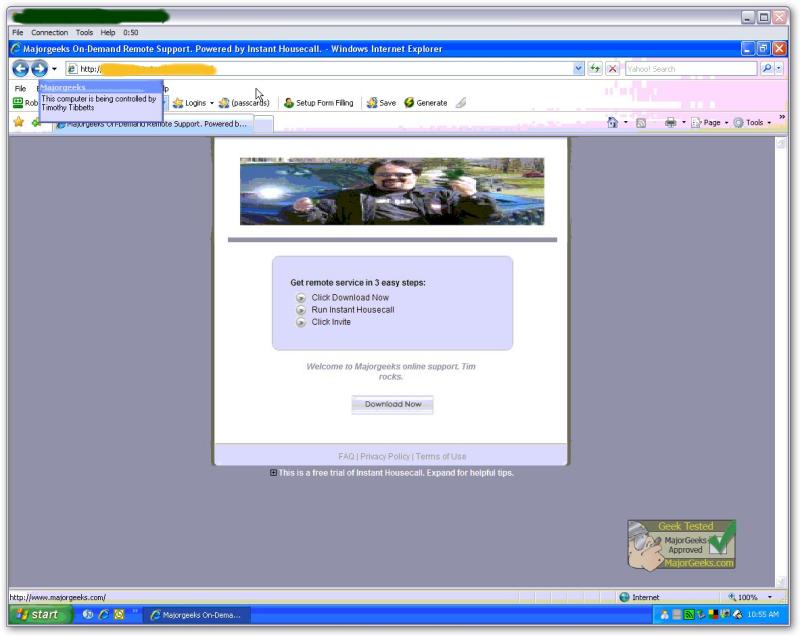Click the Yahoo! Search input field
Image resolution: width=800 pixels, height=636 pixels.
pos(690,68)
